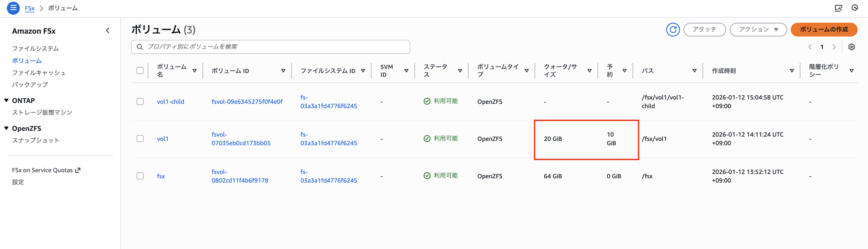
Task: Click the refresh volumes icon button
Action: pos(673,30)
